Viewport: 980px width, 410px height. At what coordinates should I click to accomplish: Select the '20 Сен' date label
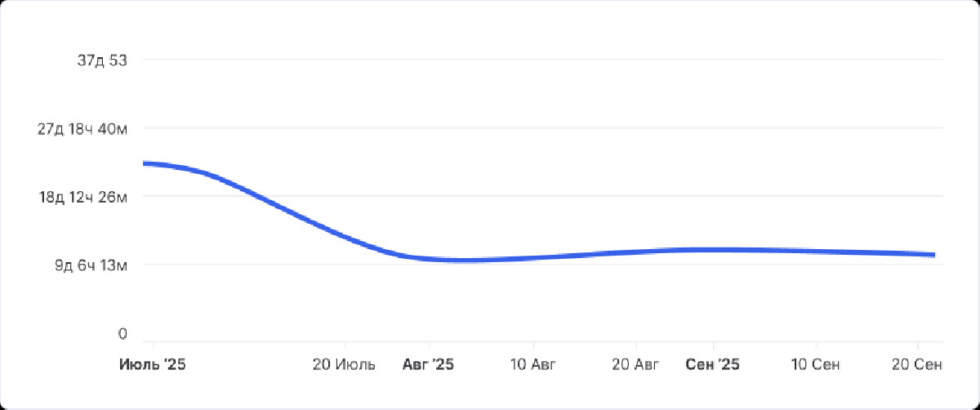pyautogui.click(x=919, y=364)
